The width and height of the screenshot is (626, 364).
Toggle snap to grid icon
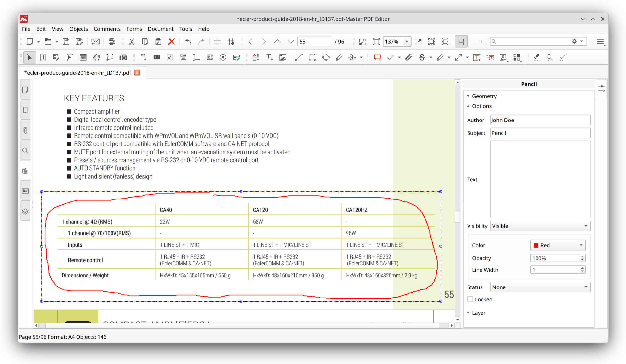[231, 42]
